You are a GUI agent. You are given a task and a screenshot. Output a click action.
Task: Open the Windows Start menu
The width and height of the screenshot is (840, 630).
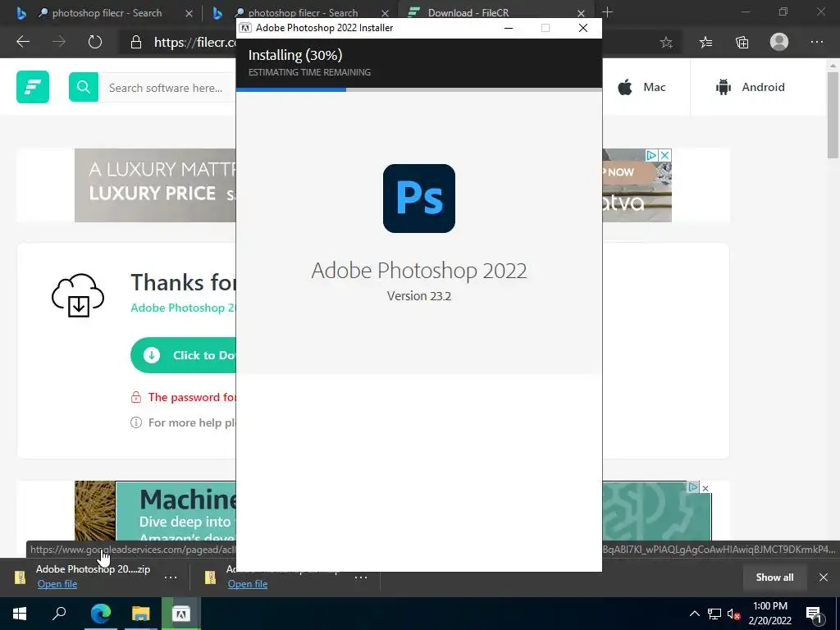[x=20, y=614]
